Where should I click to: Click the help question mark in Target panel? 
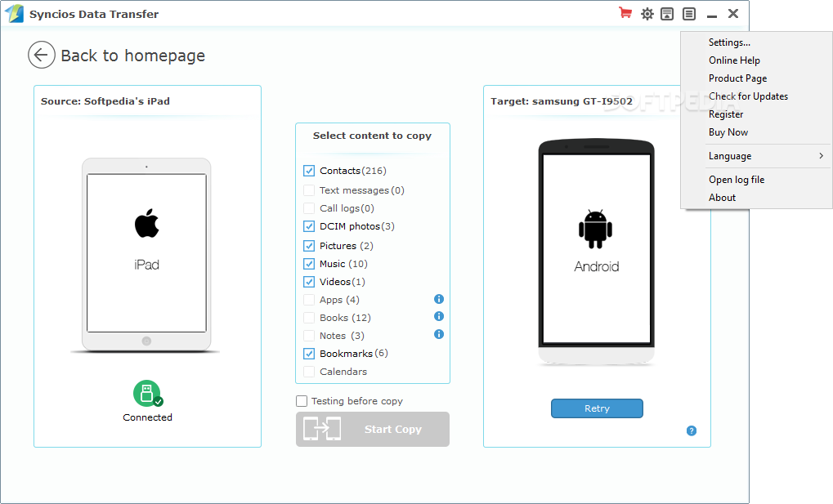(691, 430)
